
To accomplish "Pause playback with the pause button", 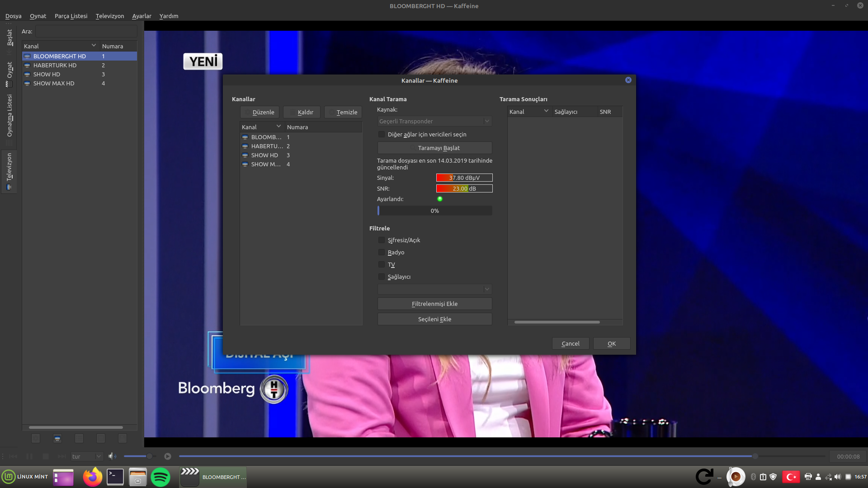I will (29, 456).
